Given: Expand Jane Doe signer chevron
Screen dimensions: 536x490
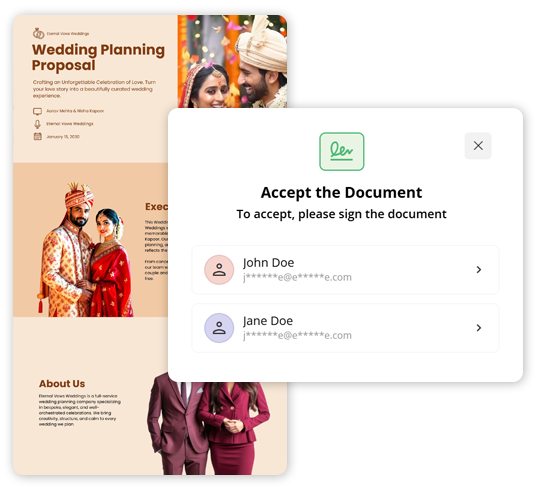Looking at the screenshot, I should pos(479,328).
